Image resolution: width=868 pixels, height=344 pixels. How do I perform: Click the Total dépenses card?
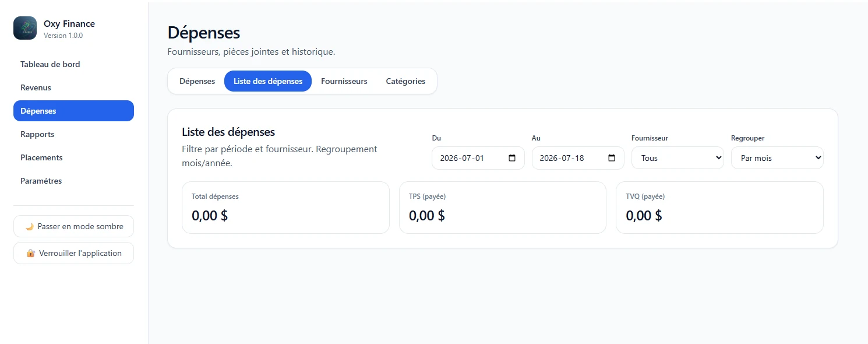coord(285,208)
